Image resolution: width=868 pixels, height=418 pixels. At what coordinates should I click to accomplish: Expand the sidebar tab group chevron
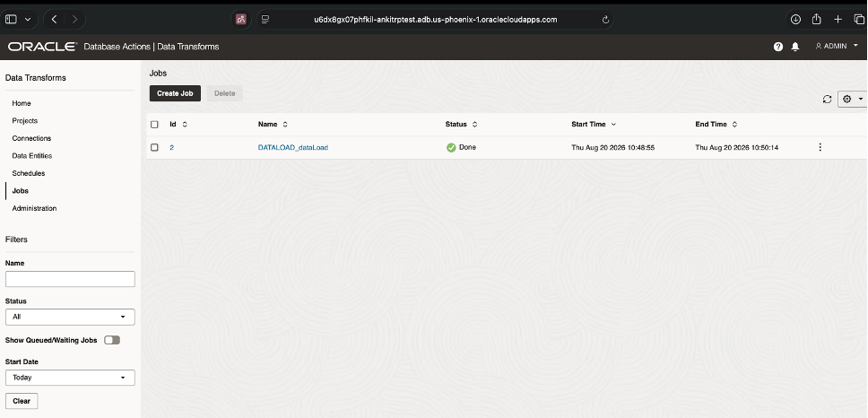tap(28, 20)
